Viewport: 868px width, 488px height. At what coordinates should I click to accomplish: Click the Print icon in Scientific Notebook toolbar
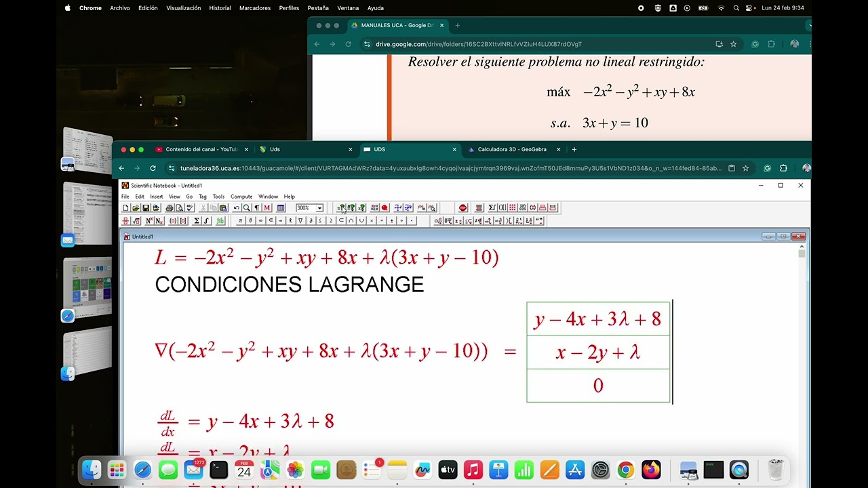[170, 207]
